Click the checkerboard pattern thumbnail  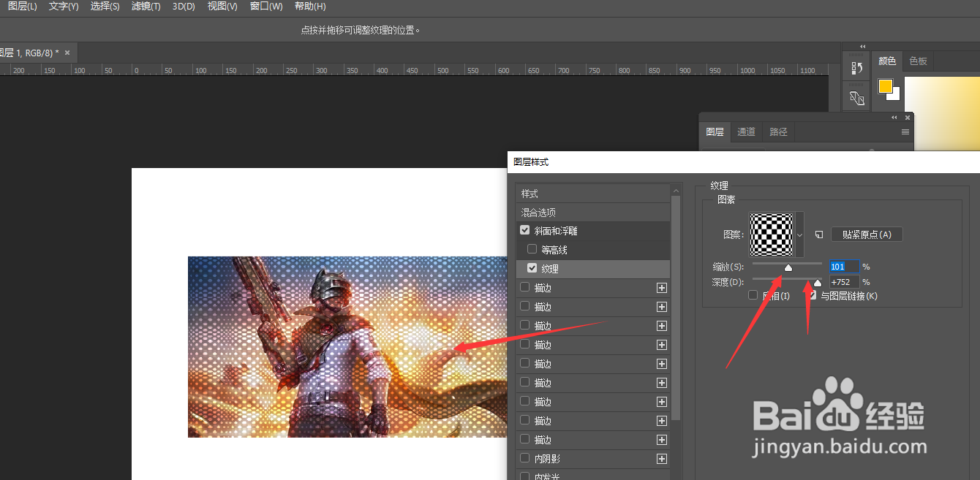pyautogui.click(x=771, y=235)
